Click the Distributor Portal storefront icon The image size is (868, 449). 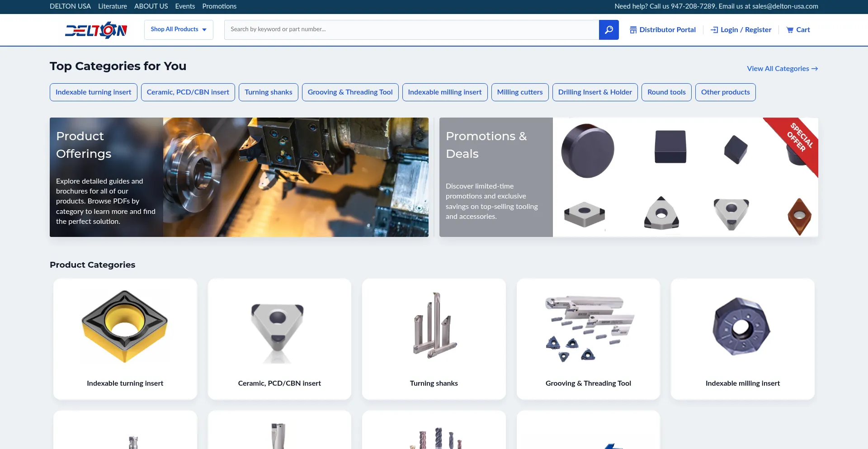click(633, 30)
